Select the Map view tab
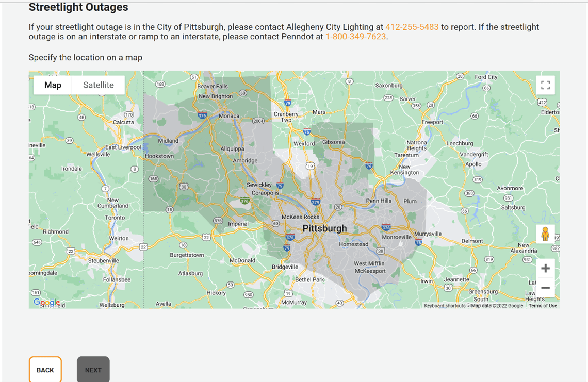588x382 pixels. pos(53,85)
